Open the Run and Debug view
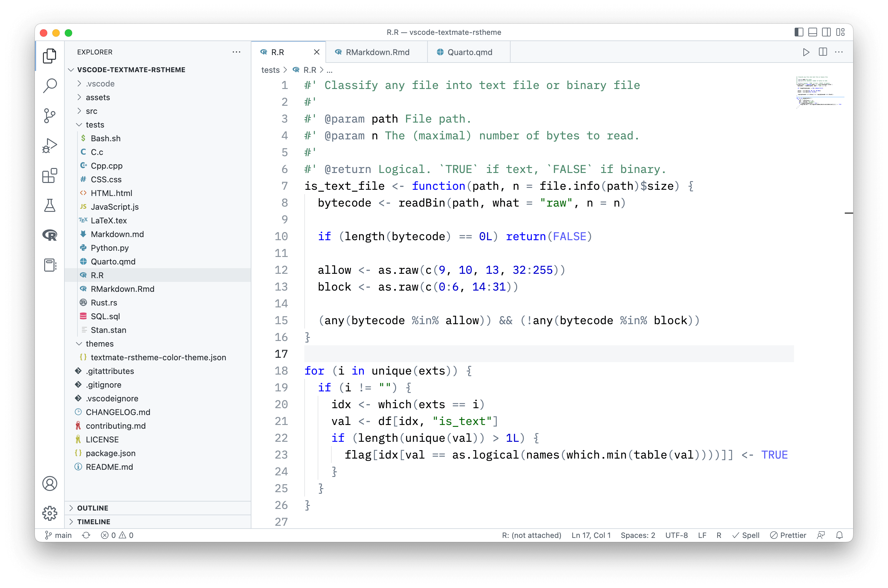The height and width of the screenshot is (588, 888). coord(49,146)
